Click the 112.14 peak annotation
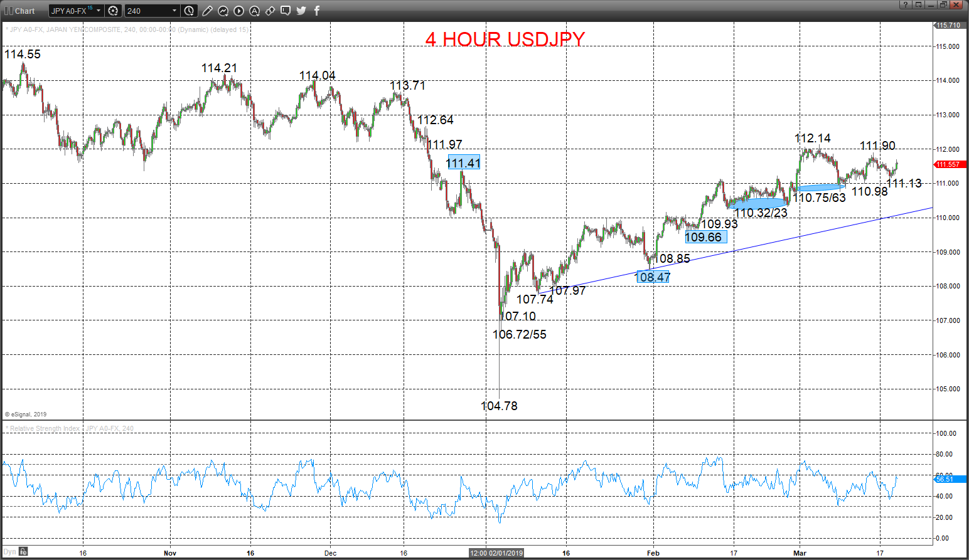The height and width of the screenshot is (560, 969). pos(813,138)
